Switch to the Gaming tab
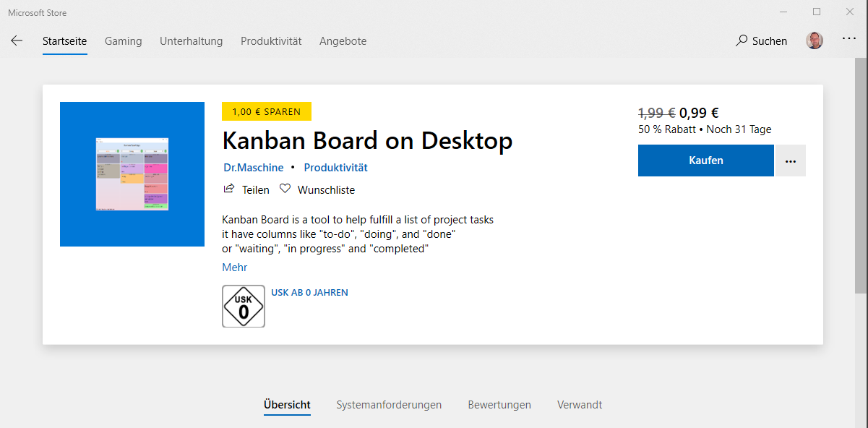Viewport: 868px width, 428px height. click(123, 41)
